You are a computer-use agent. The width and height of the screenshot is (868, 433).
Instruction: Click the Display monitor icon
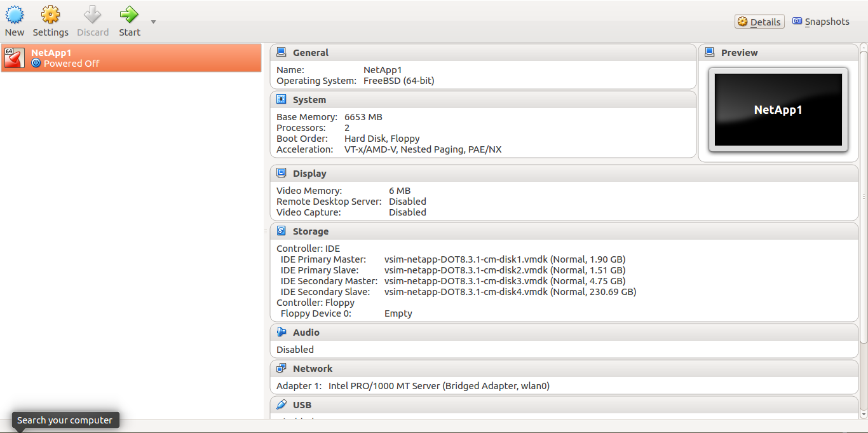point(281,174)
